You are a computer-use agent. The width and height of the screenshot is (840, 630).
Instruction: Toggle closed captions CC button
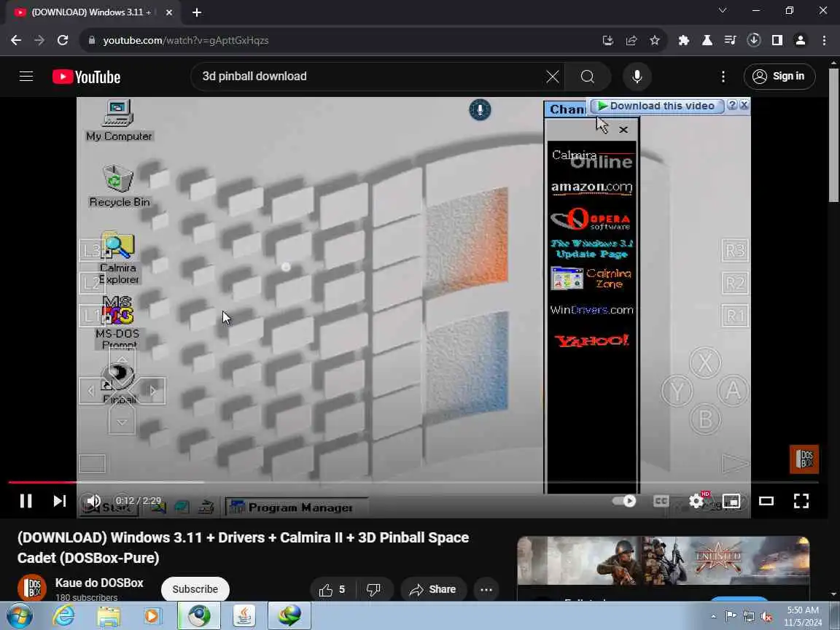[661, 501]
